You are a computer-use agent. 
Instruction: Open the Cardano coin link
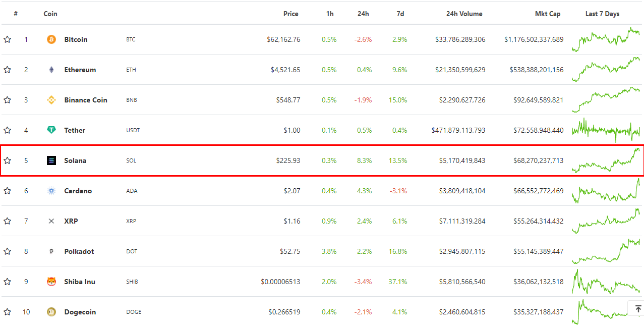point(78,191)
